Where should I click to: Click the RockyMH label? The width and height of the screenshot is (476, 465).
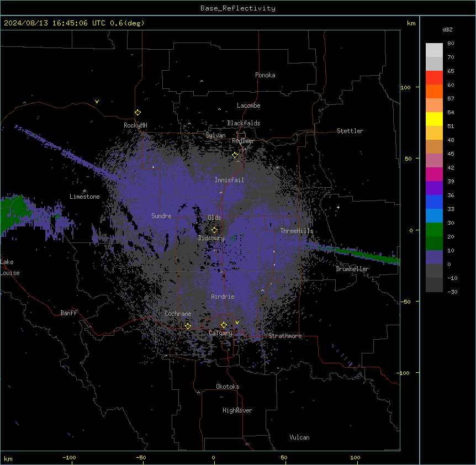pos(135,125)
